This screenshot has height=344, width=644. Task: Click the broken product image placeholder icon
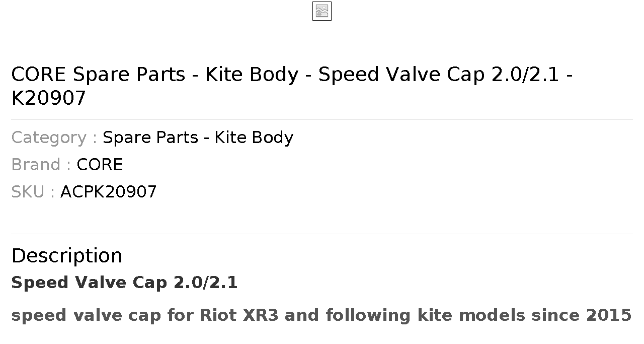point(322,11)
